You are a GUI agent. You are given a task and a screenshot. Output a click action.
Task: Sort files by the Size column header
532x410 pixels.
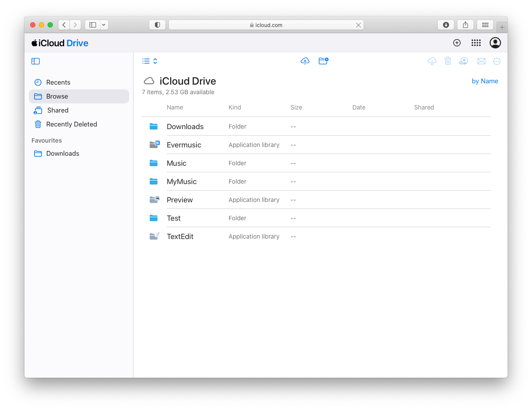point(296,107)
